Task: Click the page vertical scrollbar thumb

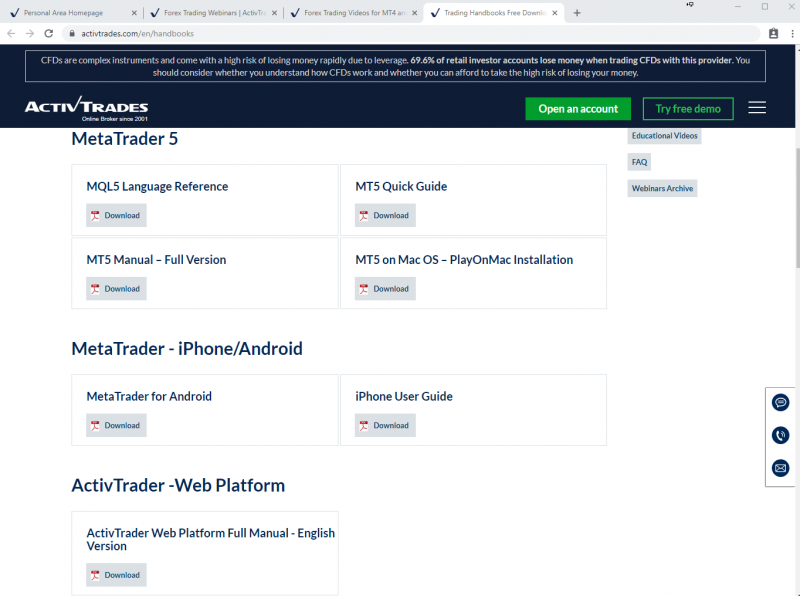Action: tap(797, 207)
